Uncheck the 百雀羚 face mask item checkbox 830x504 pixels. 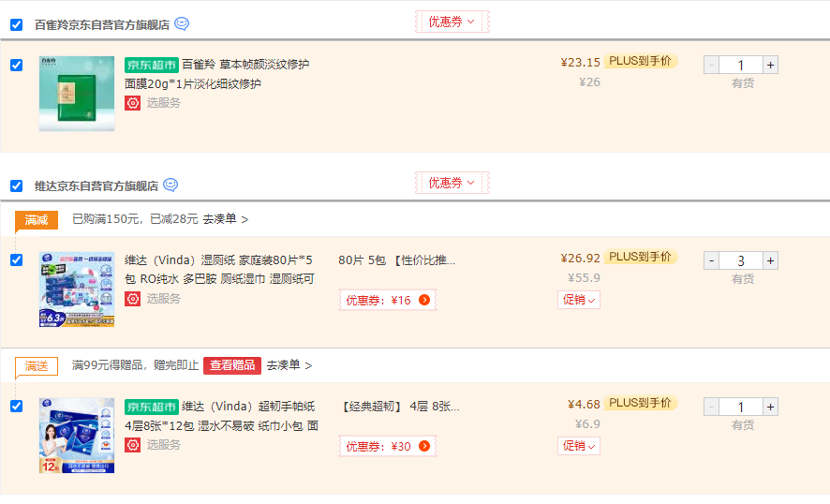(x=17, y=66)
